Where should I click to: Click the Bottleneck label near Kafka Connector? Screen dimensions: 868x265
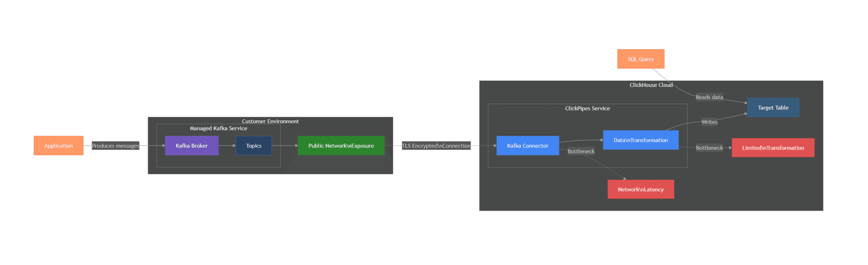click(581, 151)
